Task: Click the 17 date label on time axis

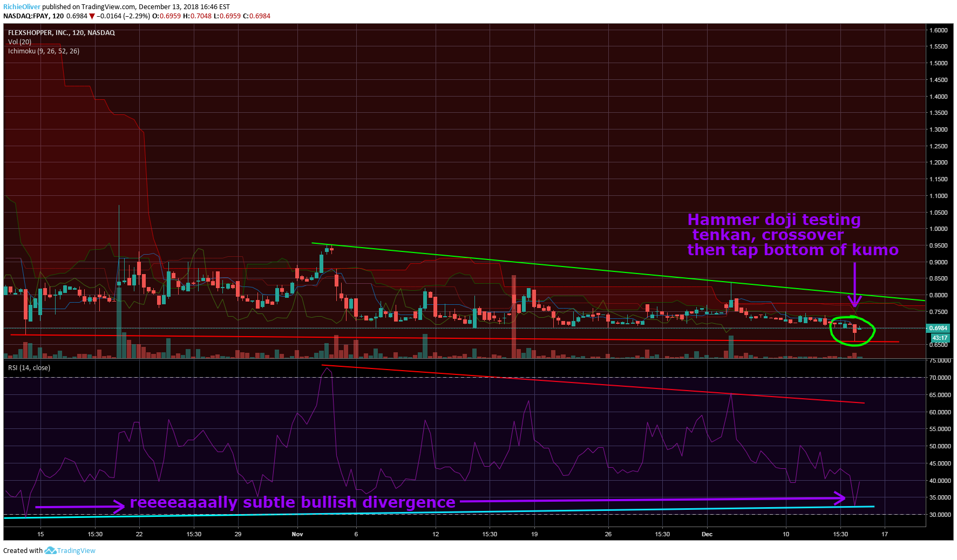Action: tap(885, 534)
